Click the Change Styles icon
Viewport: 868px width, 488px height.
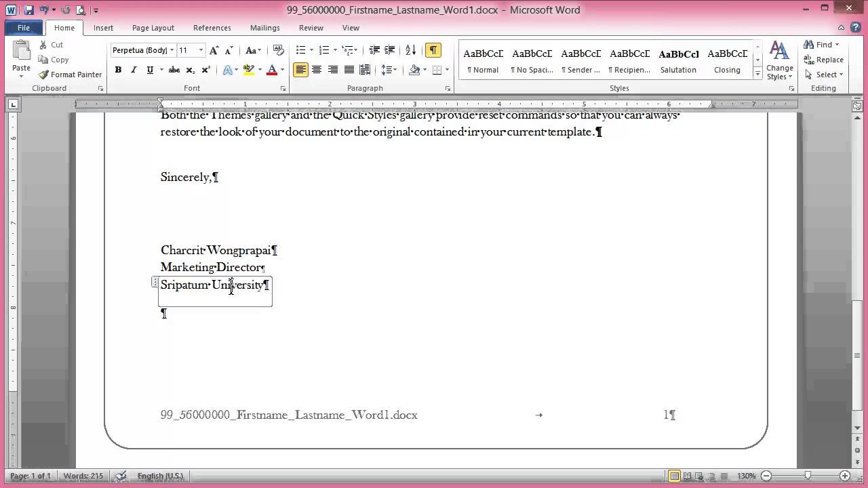click(x=780, y=60)
